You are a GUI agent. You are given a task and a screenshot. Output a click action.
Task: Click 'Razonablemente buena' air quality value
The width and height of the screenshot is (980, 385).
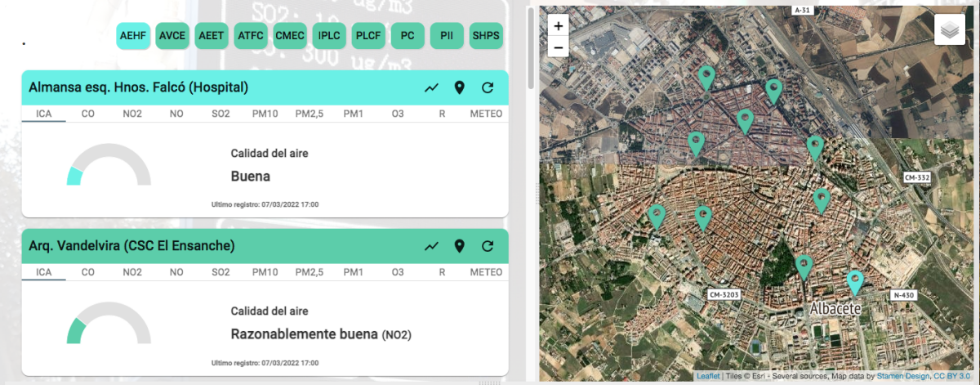pos(305,334)
